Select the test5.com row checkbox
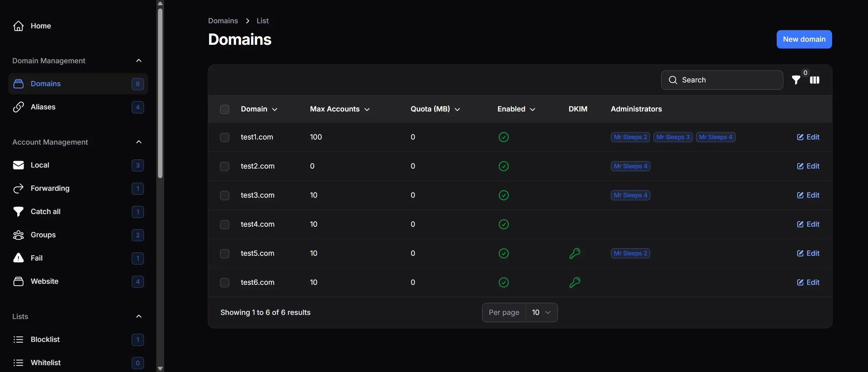The width and height of the screenshot is (868, 372). [x=225, y=254]
